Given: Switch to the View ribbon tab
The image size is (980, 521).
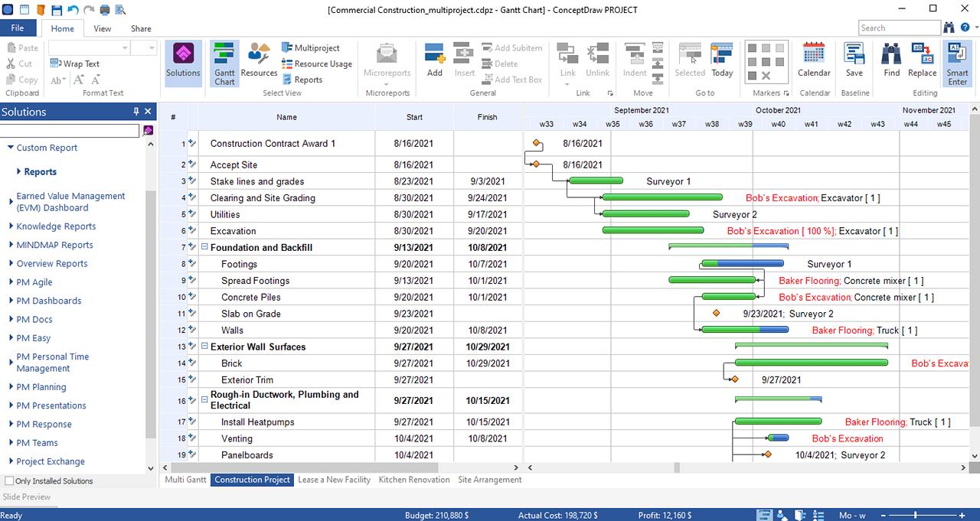Looking at the screenshot, I should pos(102,28).
